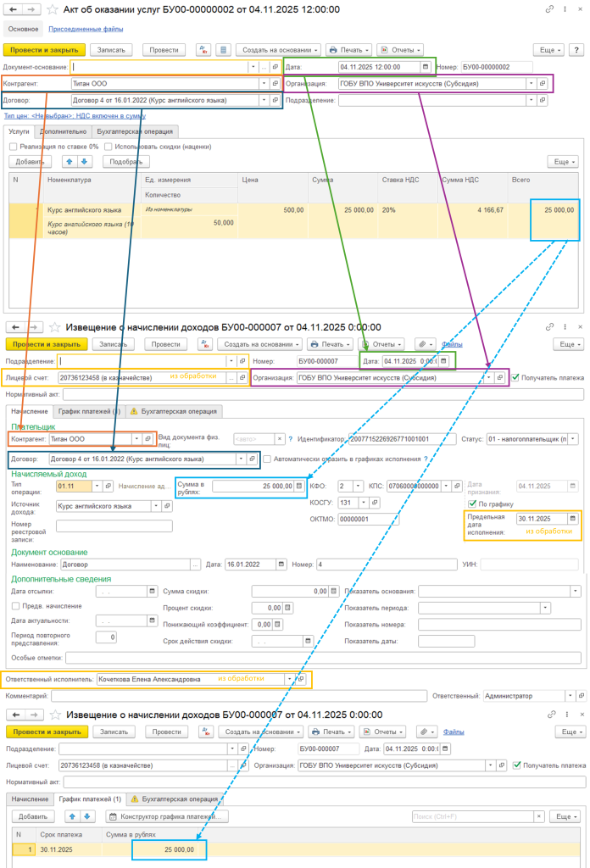The height and width of the screenshot is (868, 590).
Task: Open the График платежей (1) tab
Action: [x=89, y=411]
